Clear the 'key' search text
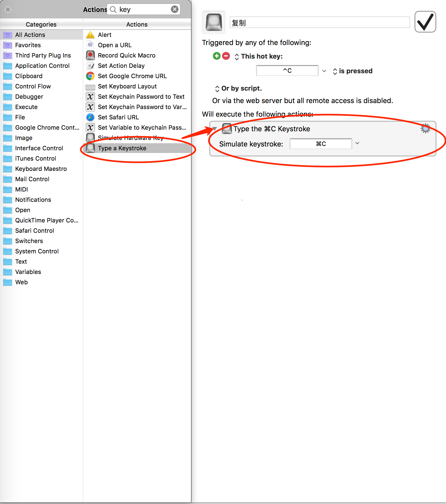446x504 pixels. click(x=175, y=9)
